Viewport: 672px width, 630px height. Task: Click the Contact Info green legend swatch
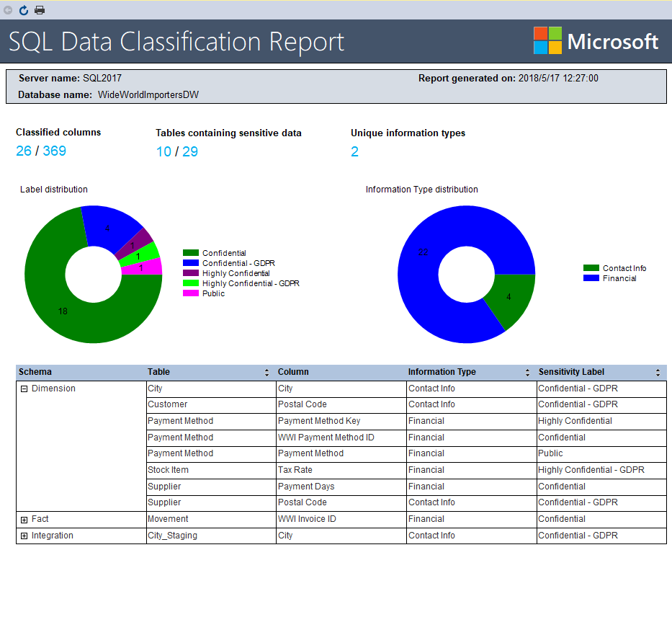pyautogui.click(x=591, y=268)
